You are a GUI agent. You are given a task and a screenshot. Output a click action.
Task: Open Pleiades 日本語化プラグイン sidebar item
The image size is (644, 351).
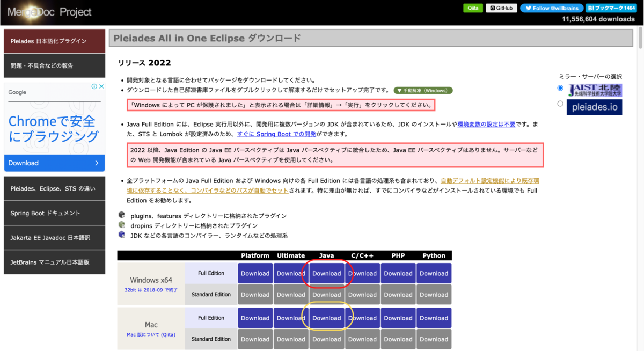pyautogui.click(x=54, y=41)
